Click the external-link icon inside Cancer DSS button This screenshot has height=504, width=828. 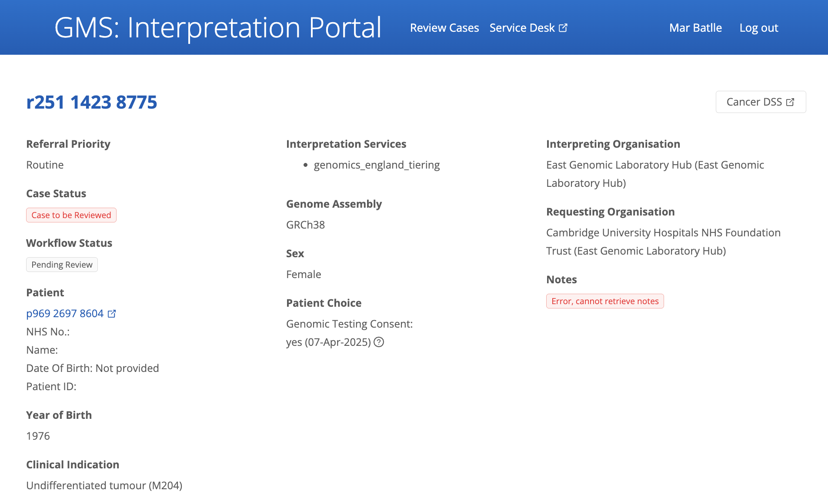790,102
